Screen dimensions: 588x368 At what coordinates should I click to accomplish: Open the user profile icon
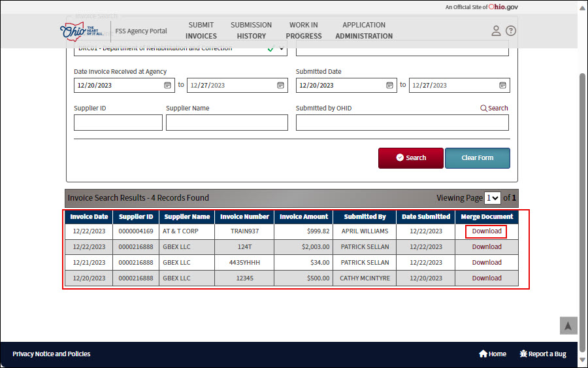(x=496, y=31)
